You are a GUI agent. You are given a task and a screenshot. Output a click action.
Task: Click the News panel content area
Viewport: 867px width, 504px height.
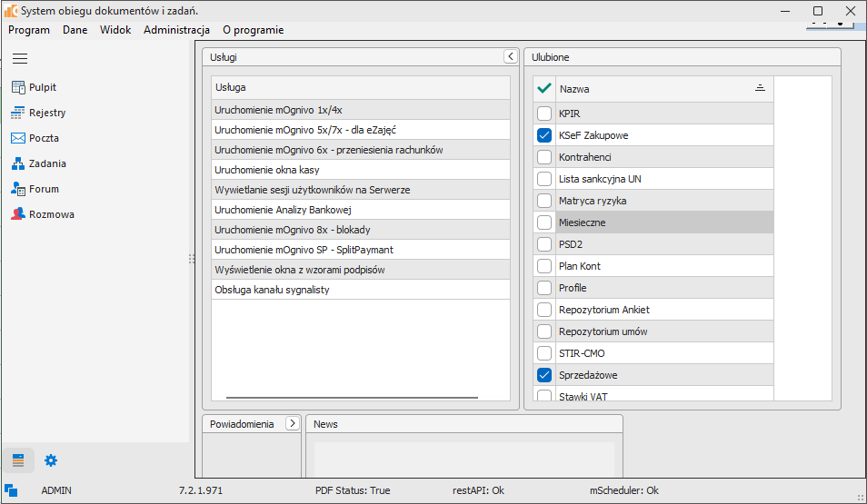(463, 459)
